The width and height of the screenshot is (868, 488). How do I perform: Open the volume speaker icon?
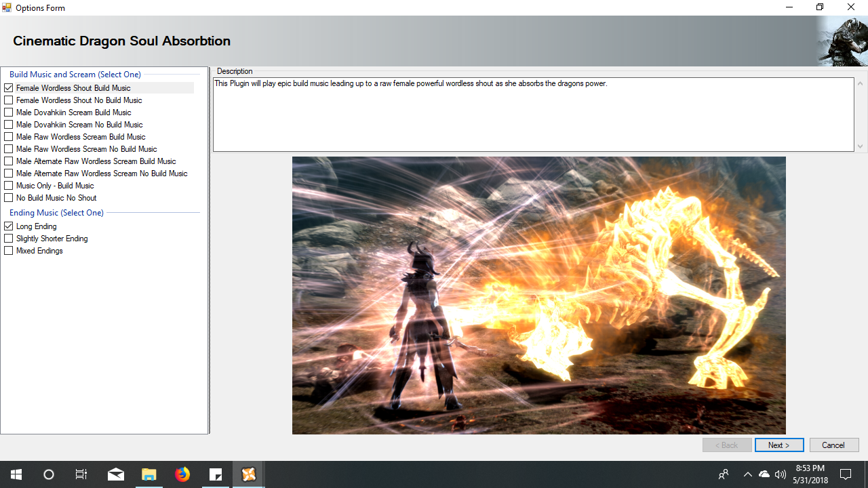pyautogui.click(x=781, y=474)
